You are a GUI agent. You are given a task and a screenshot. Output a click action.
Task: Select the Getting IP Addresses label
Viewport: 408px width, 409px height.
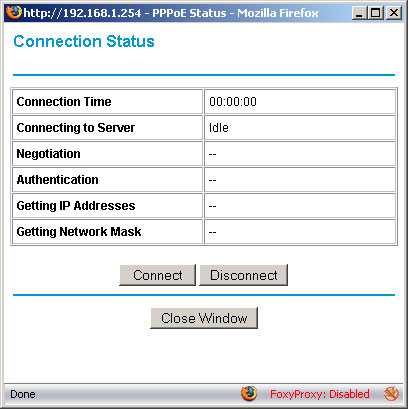click(76, 206)
